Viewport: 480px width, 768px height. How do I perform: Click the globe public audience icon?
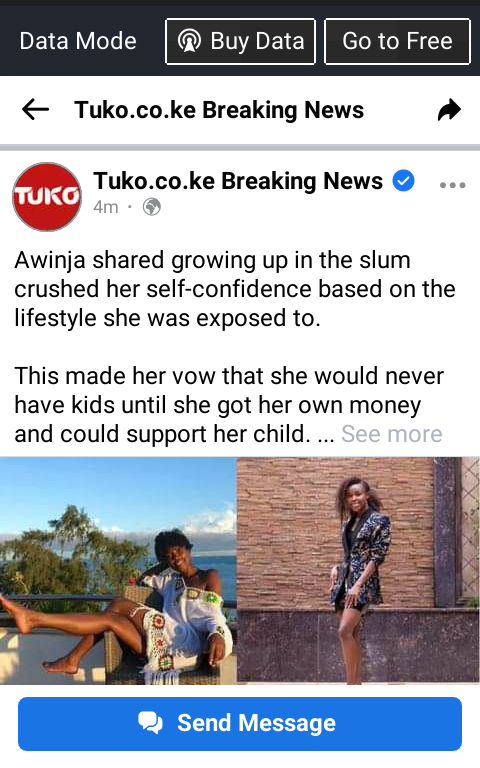152,207
